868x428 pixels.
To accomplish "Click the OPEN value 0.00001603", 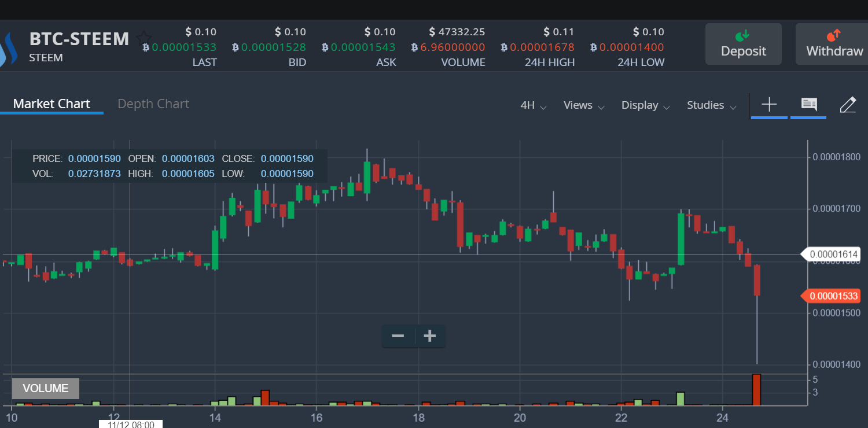I will point(188,158).
